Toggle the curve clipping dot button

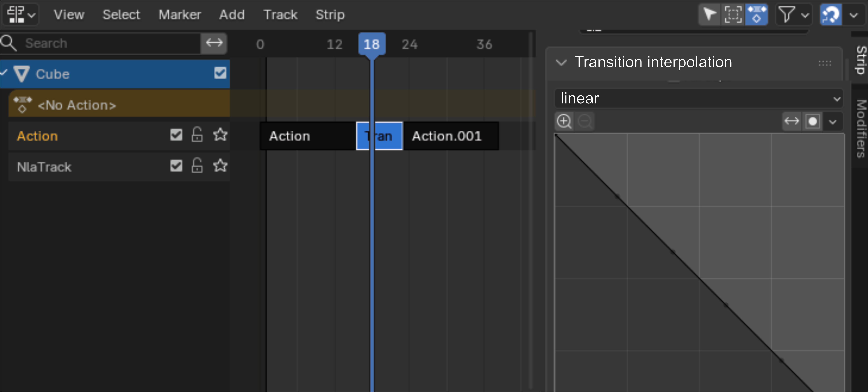(812, 121)
